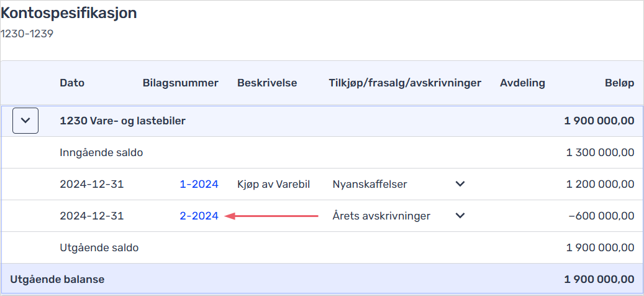
Task: Open voucher link 1-2024
Action: click(x=199, y=184)
